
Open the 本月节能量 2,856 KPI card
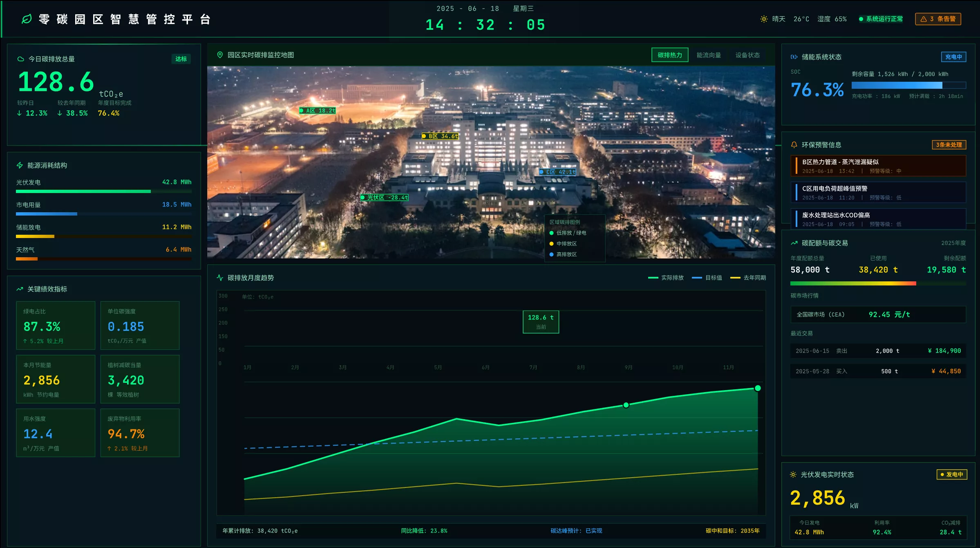56,379
